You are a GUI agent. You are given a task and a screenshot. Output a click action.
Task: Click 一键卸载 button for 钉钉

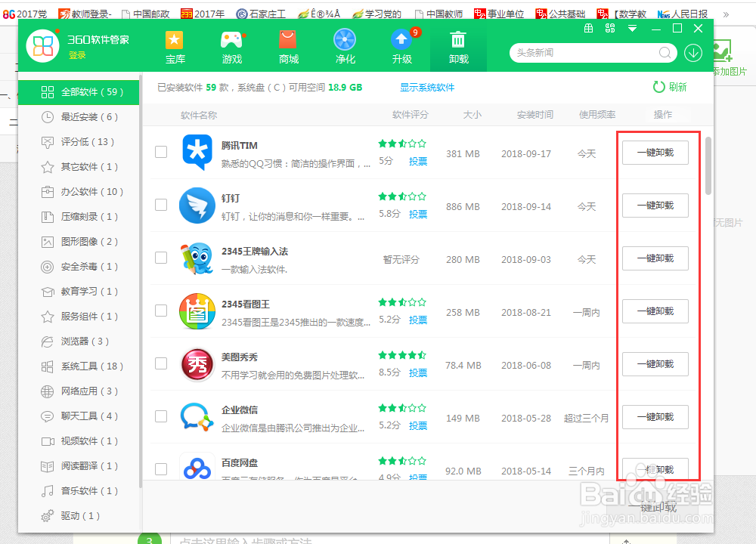click(x=655, y=205)
